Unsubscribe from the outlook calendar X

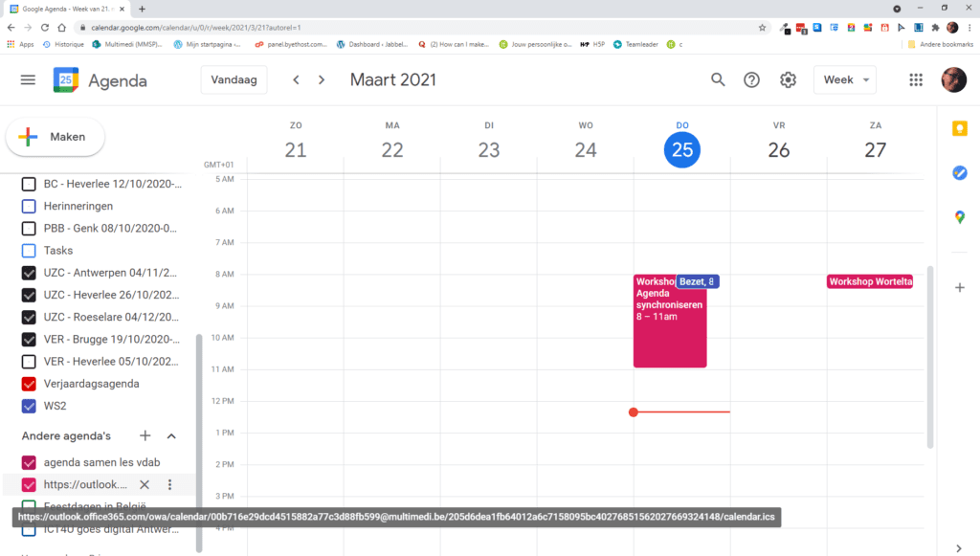(145, 485)
